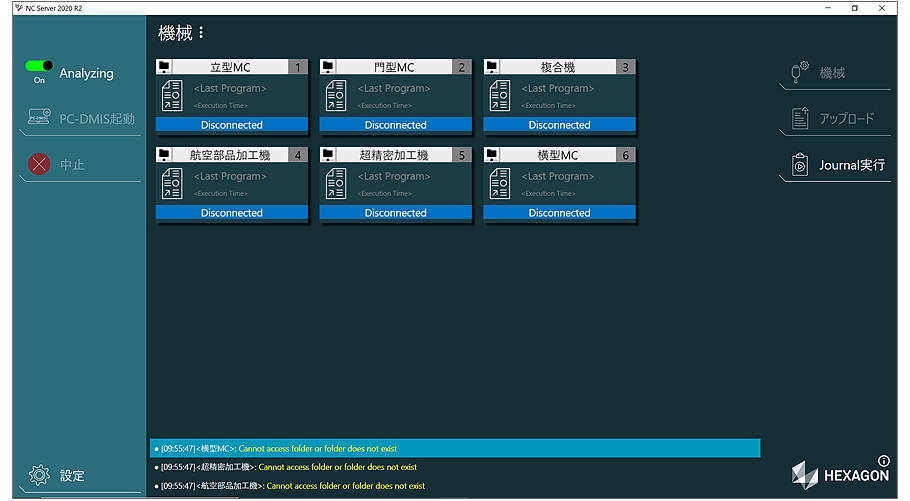Click Disconnected status of 門型MC

[x=395, y=125]
